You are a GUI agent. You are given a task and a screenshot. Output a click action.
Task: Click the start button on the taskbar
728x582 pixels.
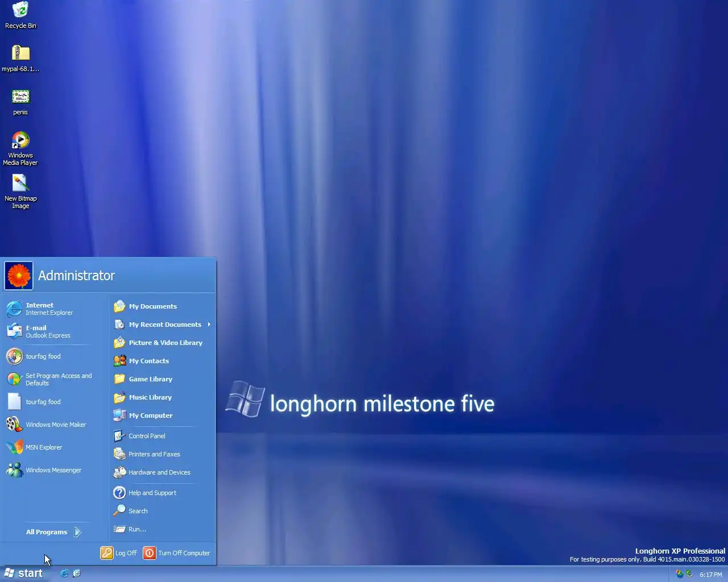click(x=24, y=573)
